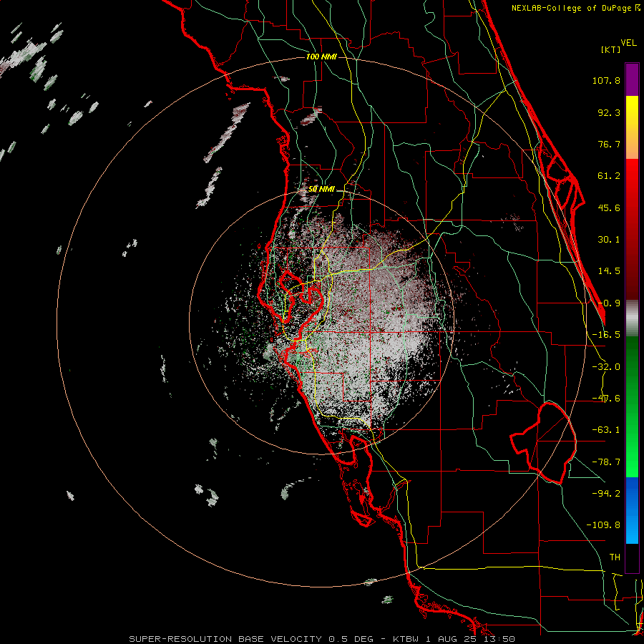Pick the red segment of the velocity colorbar

click(632, 229)
